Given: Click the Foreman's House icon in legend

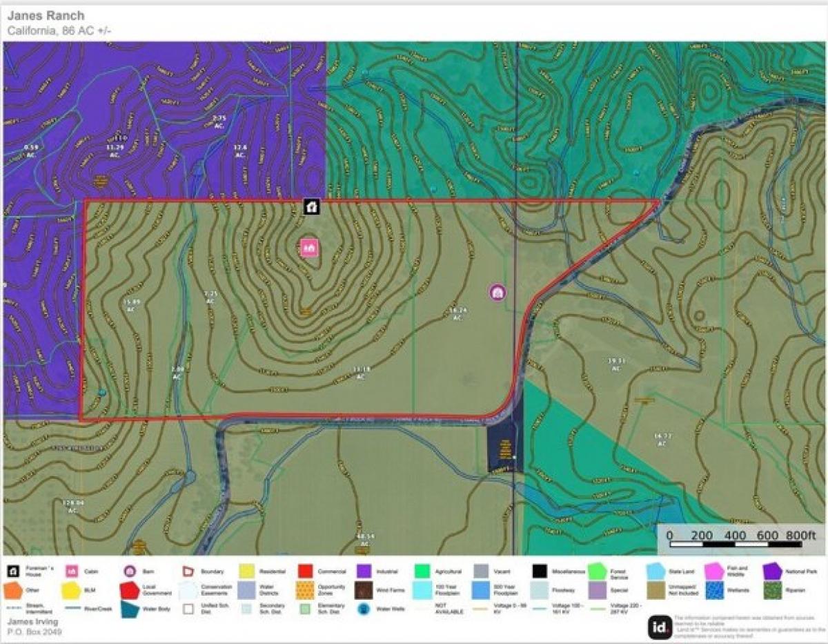Looking at the screenshot, I should point(13,572).
